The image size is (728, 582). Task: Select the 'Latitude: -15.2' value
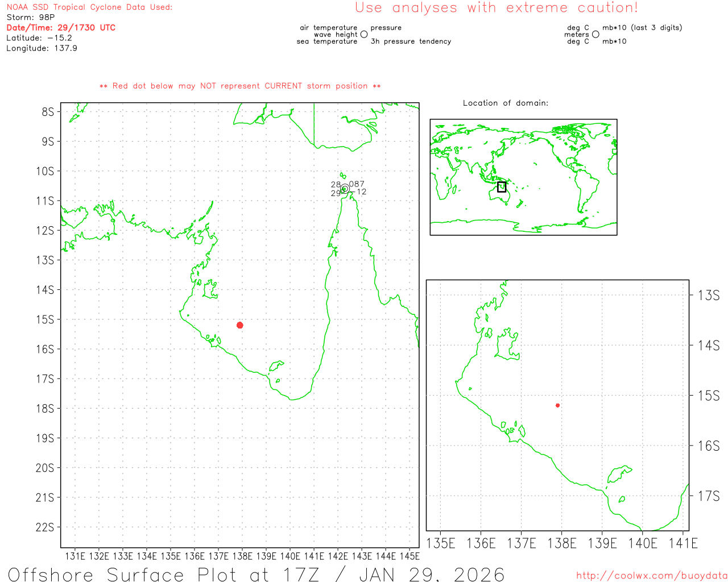(39, 38)
